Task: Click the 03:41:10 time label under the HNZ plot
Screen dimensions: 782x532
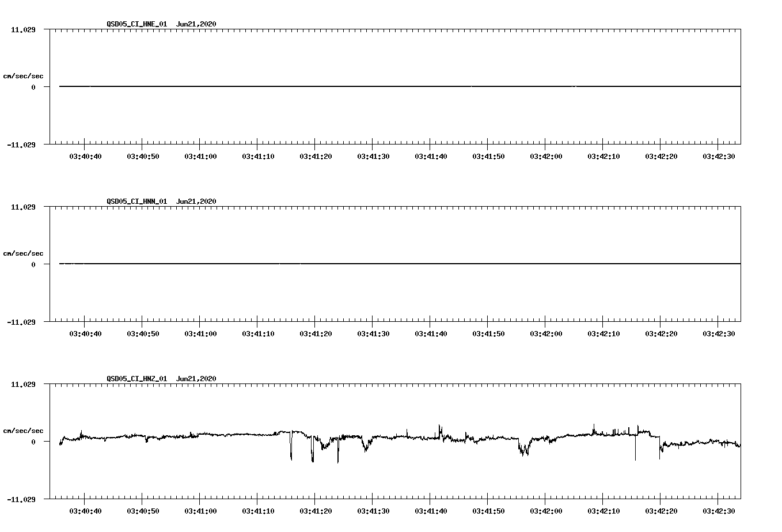Action: [258, 511]
